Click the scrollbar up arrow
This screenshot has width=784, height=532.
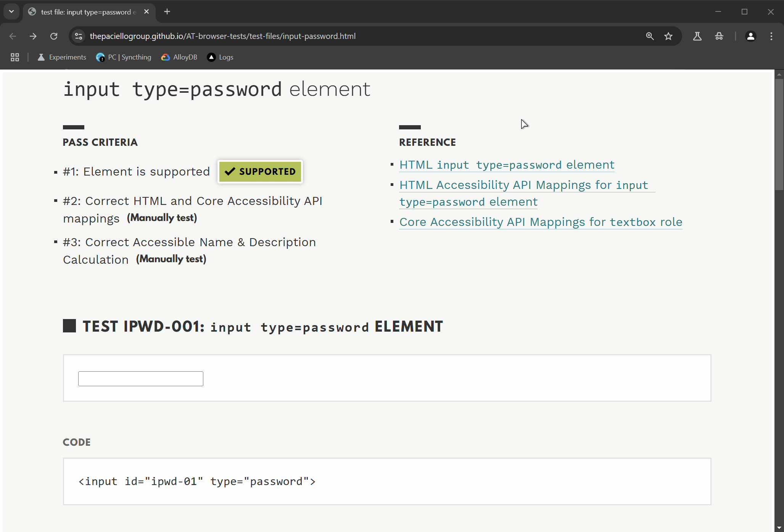[x=779, y=74]
